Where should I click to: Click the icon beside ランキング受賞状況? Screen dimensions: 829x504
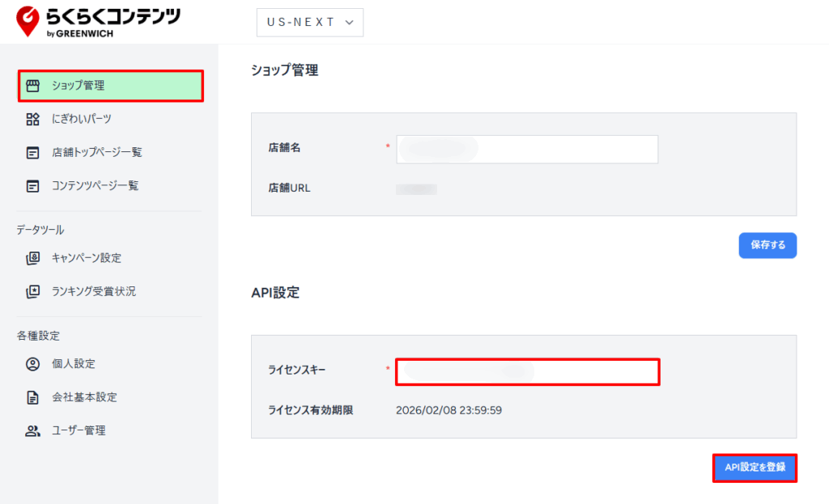[x=32, y=291]
